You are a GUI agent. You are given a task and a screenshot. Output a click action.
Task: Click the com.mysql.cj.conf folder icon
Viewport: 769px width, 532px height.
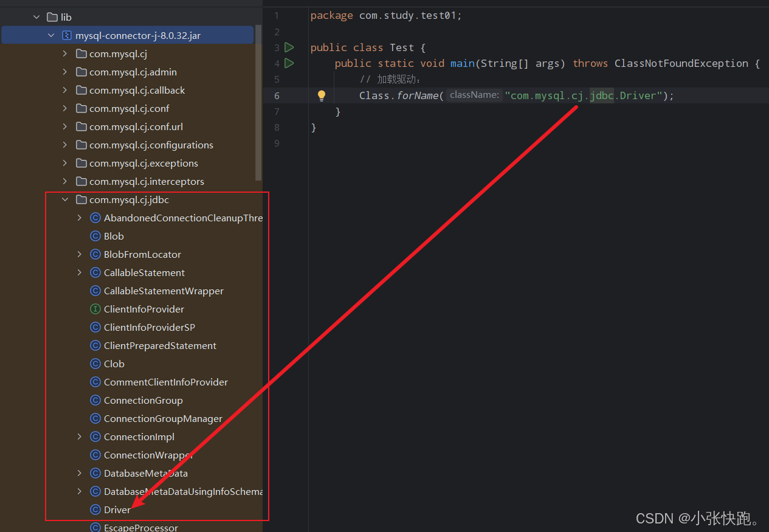pos(81,108)
